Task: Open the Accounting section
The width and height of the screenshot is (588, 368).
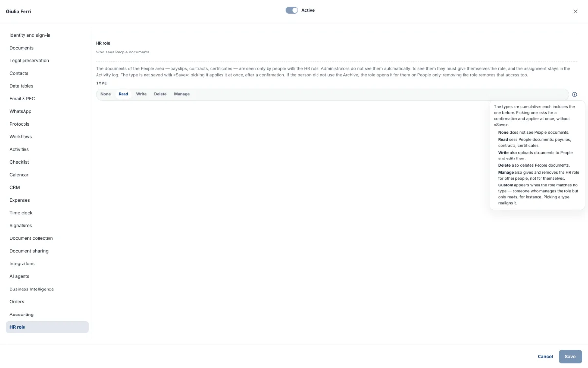Action: pyautogui.click(x=47, y=315)
